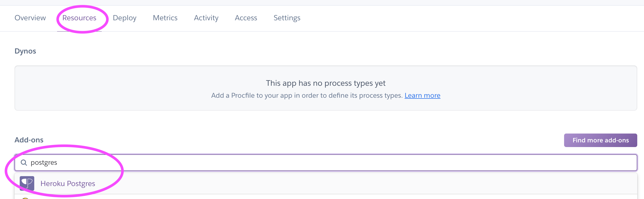Viewport: 644px width, 199px height.
Task: Open the Activity tab
Action: click(206, 18)
